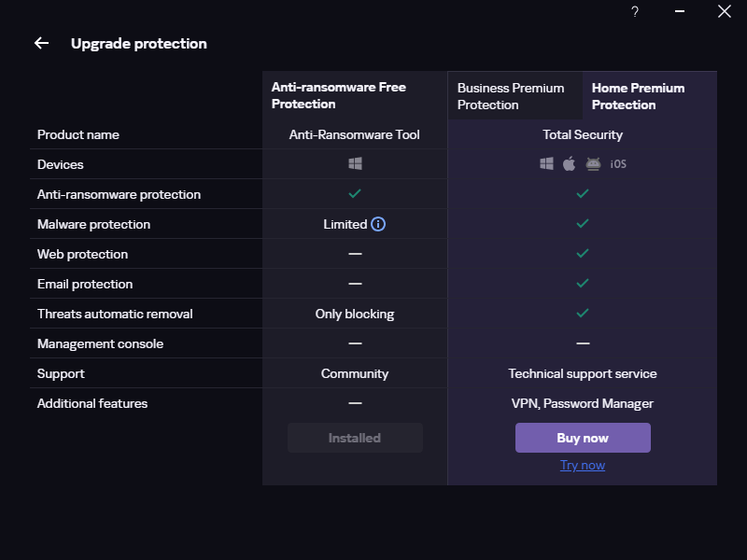
Task: Click the iOS device label icon
Action: tap(618, 164)
